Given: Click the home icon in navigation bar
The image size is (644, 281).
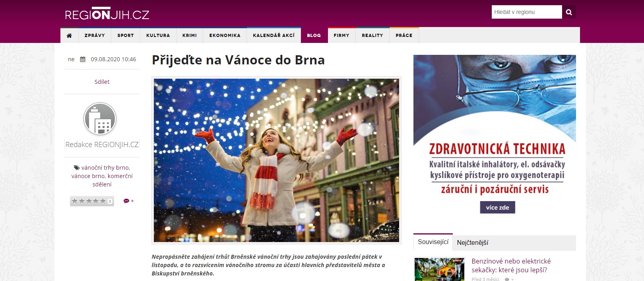Looking at the screenshot, I should 69,35.
